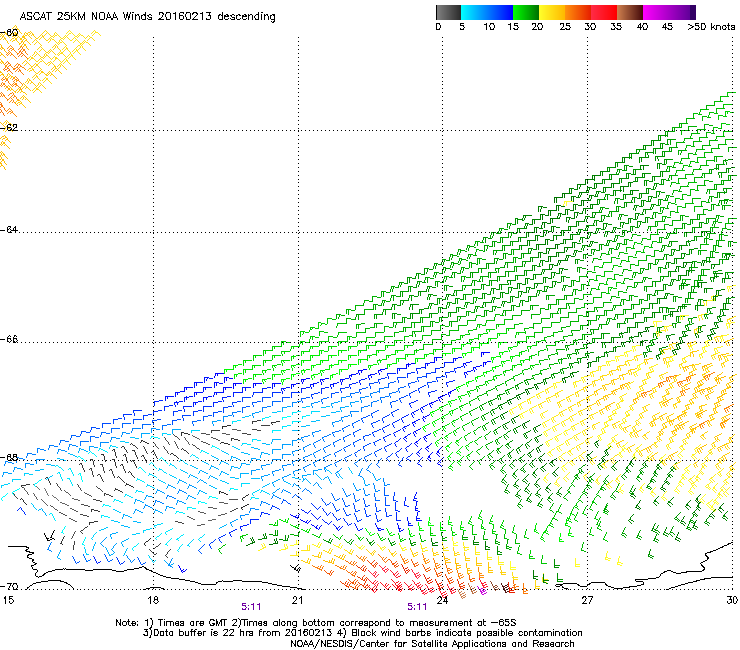Click the longitude label '30'
The width and height of the screenshot is (740, 650).
tap(732, 600)
